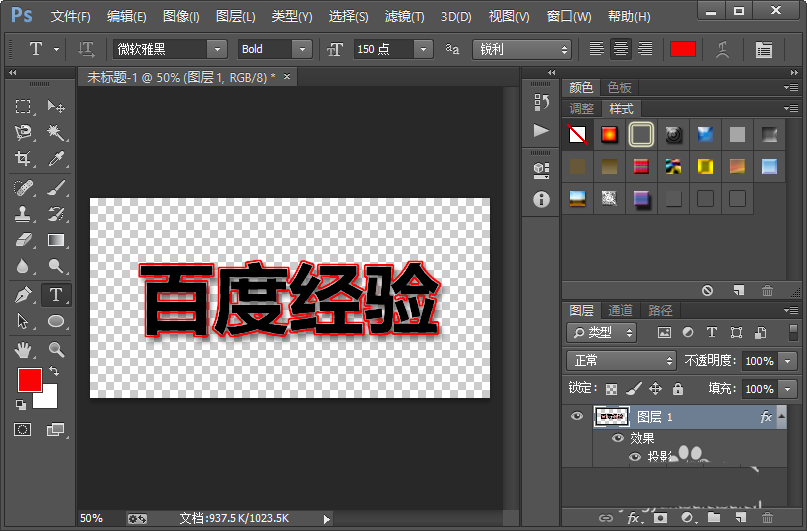Select the Blur tool
Viewport: 807px width, 531px height.
pos(23,266)
